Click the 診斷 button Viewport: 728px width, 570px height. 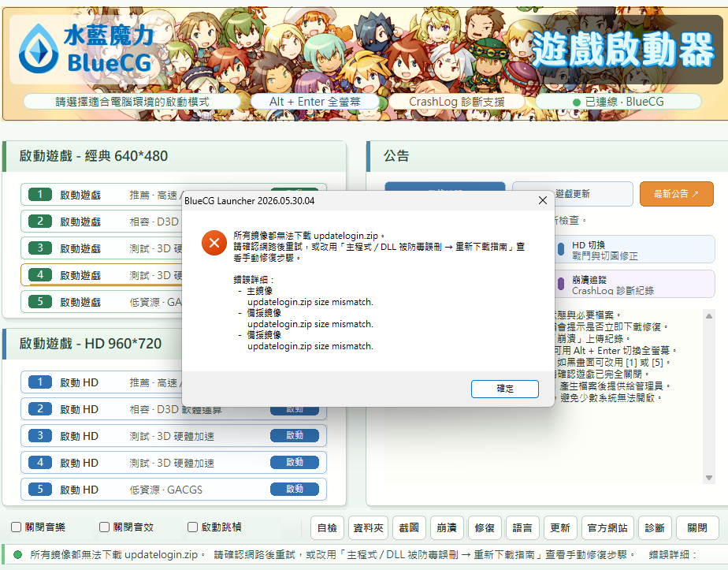click(655, 527)
